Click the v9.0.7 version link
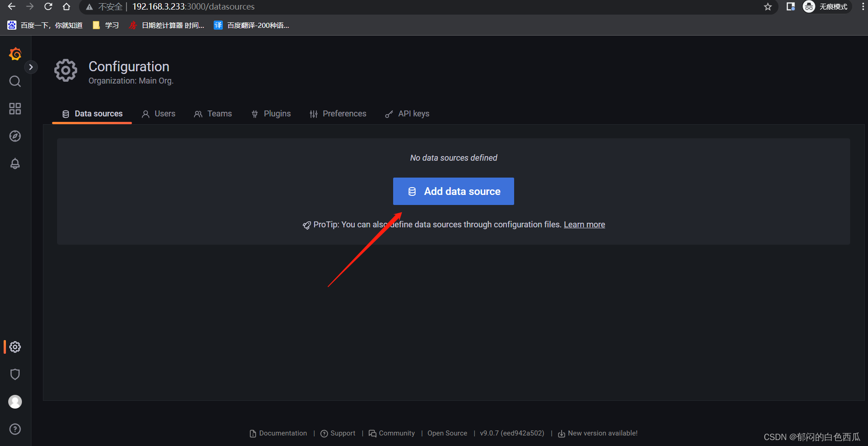868x446 pixels. click(512, 433)
